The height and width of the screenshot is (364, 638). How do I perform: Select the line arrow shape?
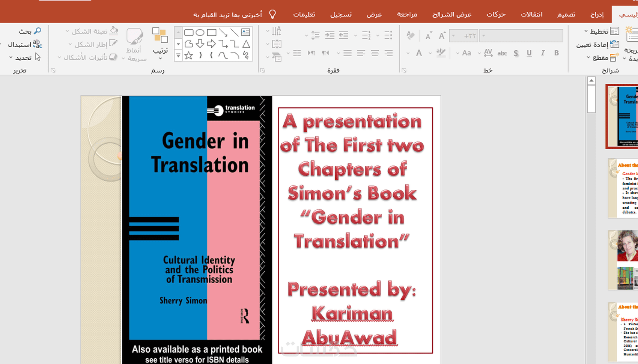[223, 33]
